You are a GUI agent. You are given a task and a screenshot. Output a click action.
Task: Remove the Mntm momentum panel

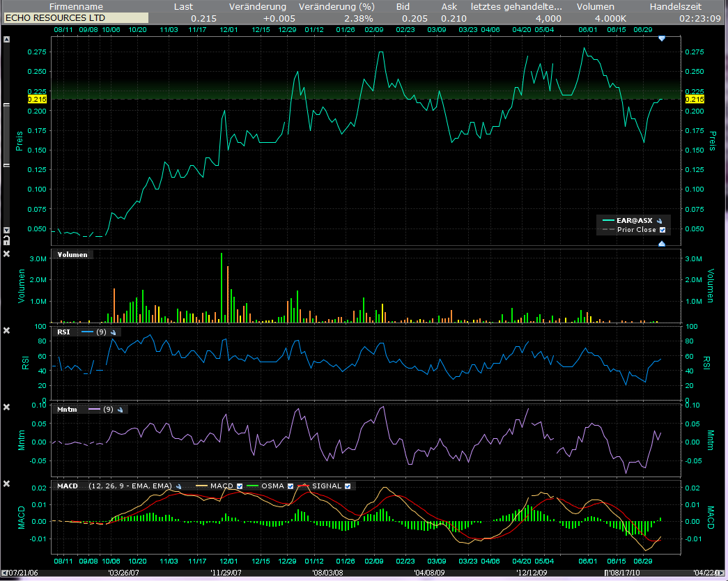click(7, 408)
